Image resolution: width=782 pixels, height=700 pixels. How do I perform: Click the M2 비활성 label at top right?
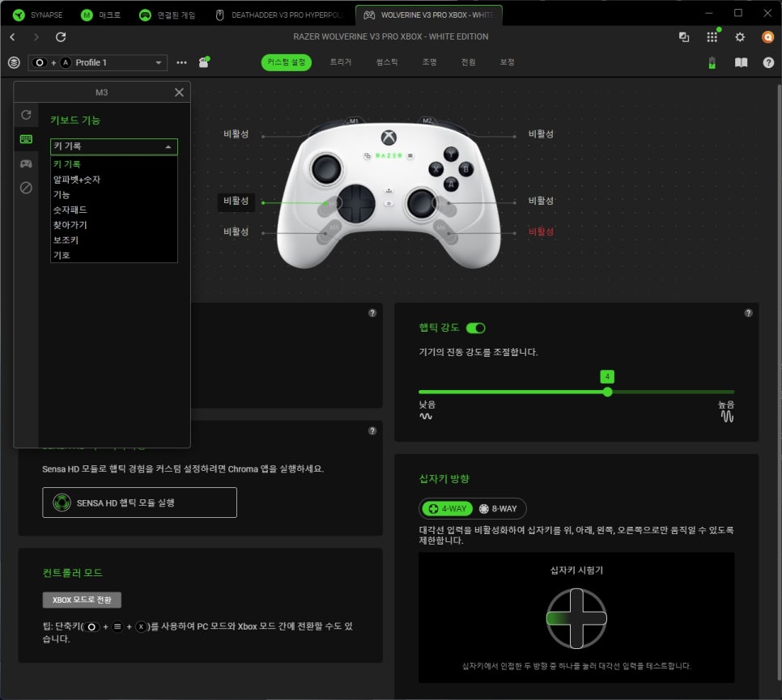pos(541,134)
